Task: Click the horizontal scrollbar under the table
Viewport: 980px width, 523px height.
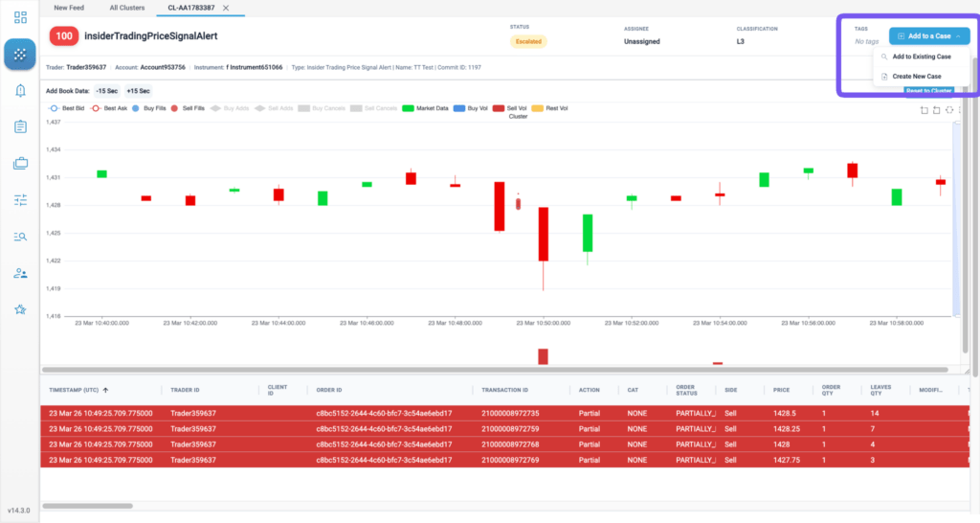Action: coord(87,506)
